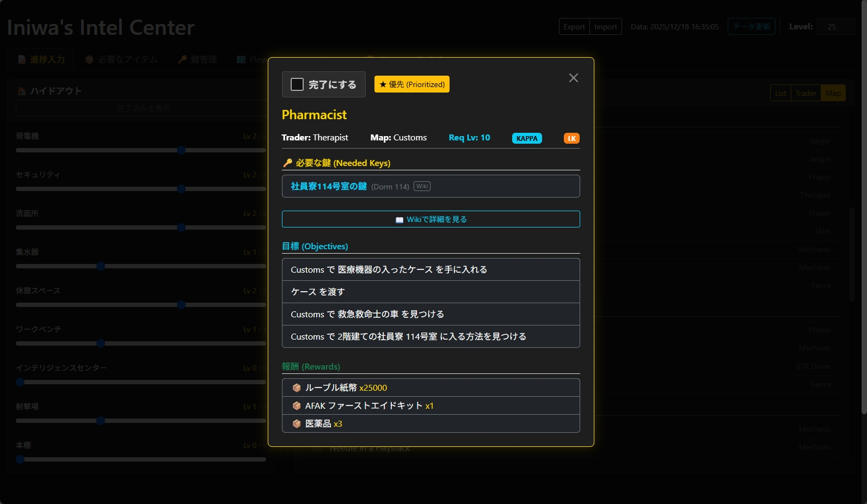Click the orange LK badge
This screenshot has height=504, width=867.
(571, 138)
